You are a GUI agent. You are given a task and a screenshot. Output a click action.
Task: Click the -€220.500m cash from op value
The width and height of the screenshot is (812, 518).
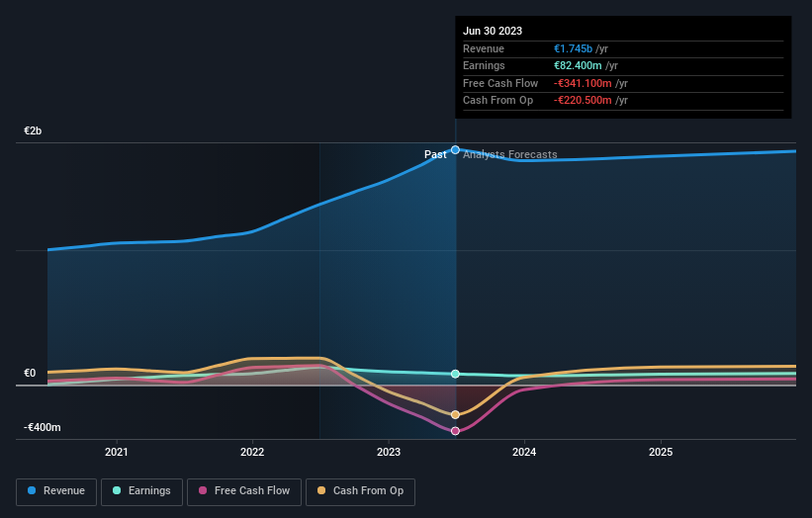pos(583,101)
